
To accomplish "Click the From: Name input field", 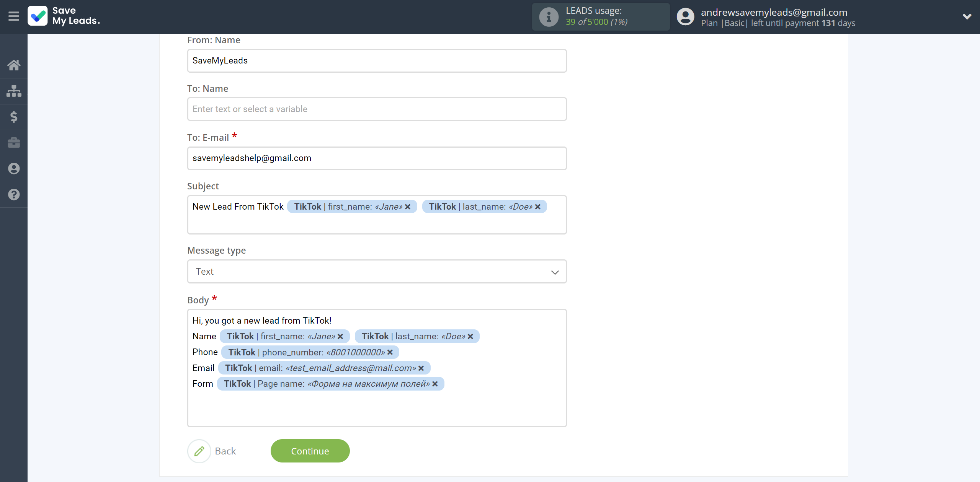I will pyautogui.click(x=377, y=61).
